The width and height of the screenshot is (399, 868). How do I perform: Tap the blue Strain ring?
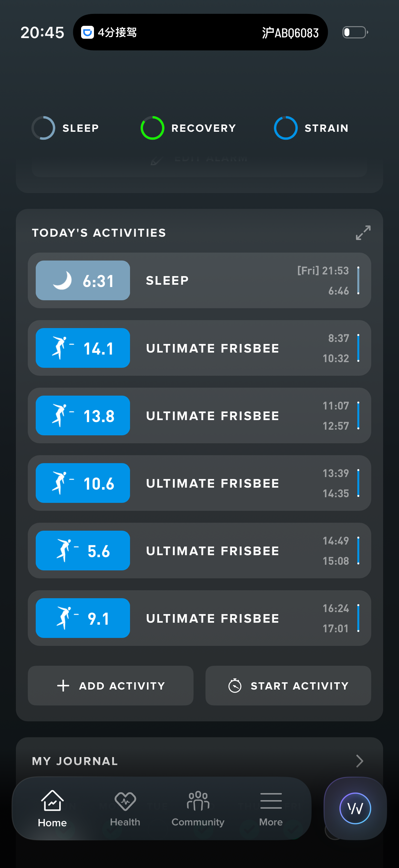(x=286, y=128)
